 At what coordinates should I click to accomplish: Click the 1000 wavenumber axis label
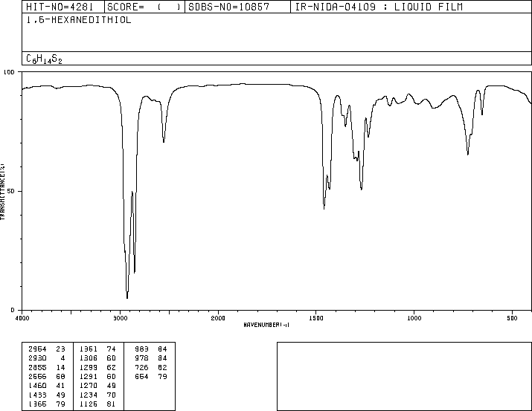pyautogui.click(x=414, y=318)
